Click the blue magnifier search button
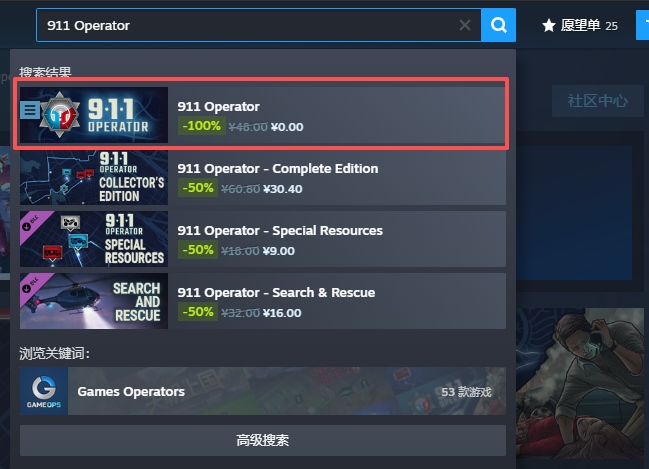649x469 pixels. pos(498,25)
